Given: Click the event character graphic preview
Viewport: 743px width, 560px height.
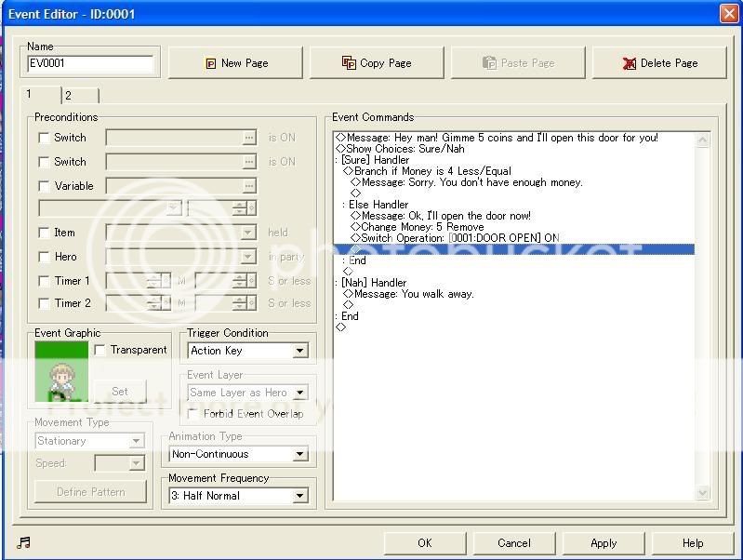Looking at the screenshot, I should click(x=61, y=372).
